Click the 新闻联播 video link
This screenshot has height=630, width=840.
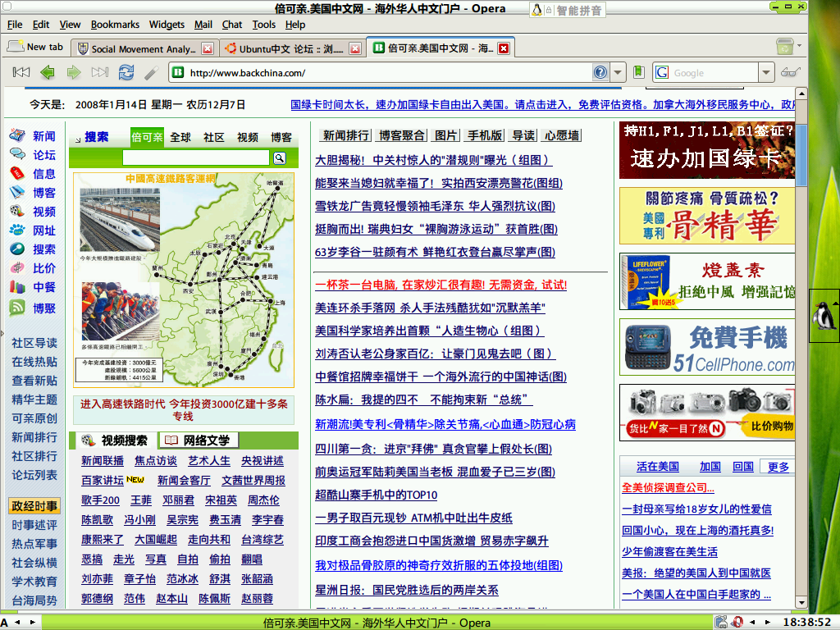(103, 461)
